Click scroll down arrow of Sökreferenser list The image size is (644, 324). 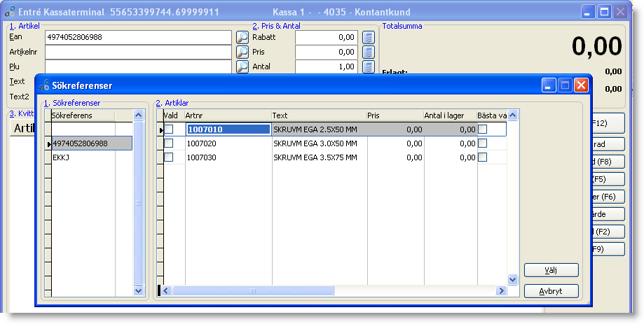pos(139,291)
